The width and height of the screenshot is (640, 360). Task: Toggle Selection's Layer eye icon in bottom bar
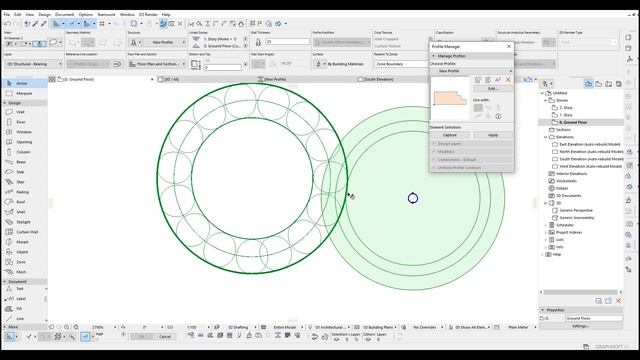(336, 339)
